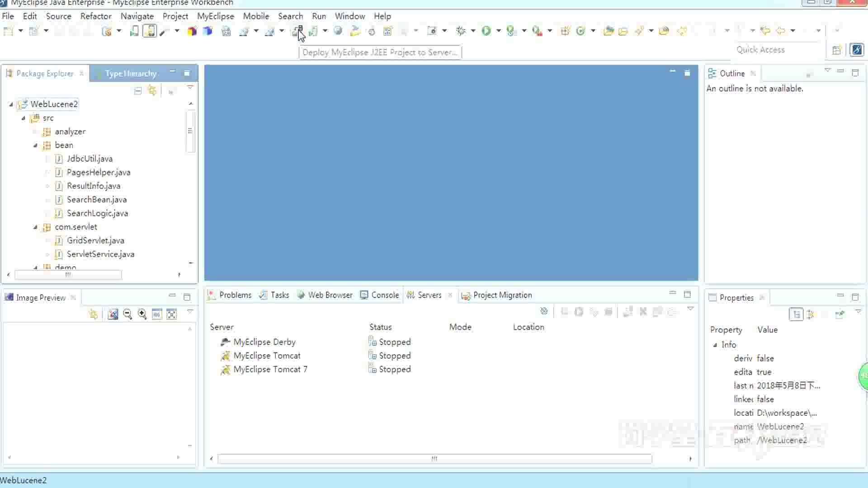Open the Window menu
868x488 pixels.
point(350,16)
